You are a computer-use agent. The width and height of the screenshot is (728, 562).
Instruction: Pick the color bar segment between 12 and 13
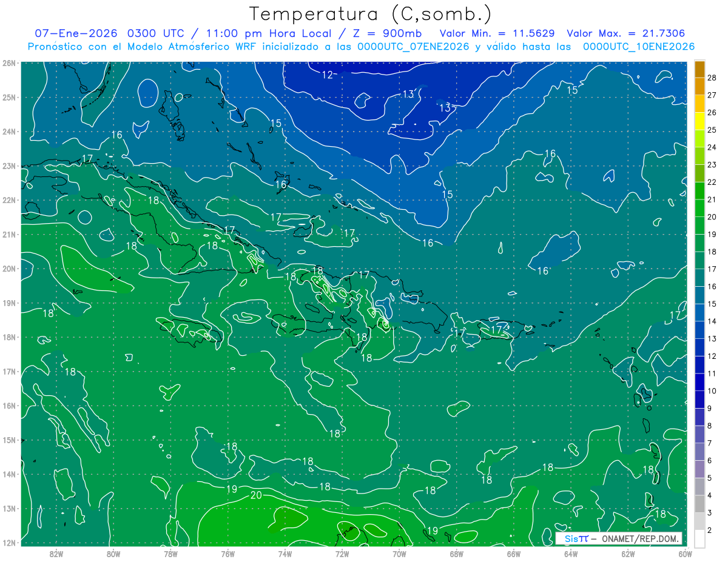(699, 347)
